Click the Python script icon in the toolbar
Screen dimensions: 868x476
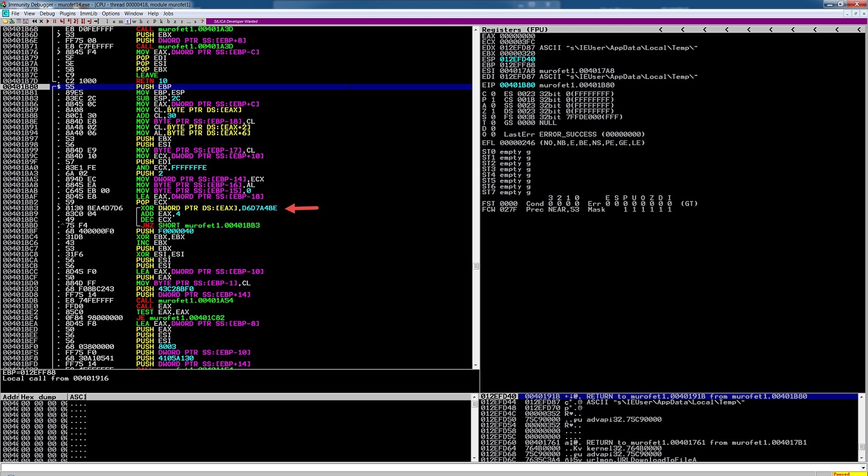click(x=12, y=21)
